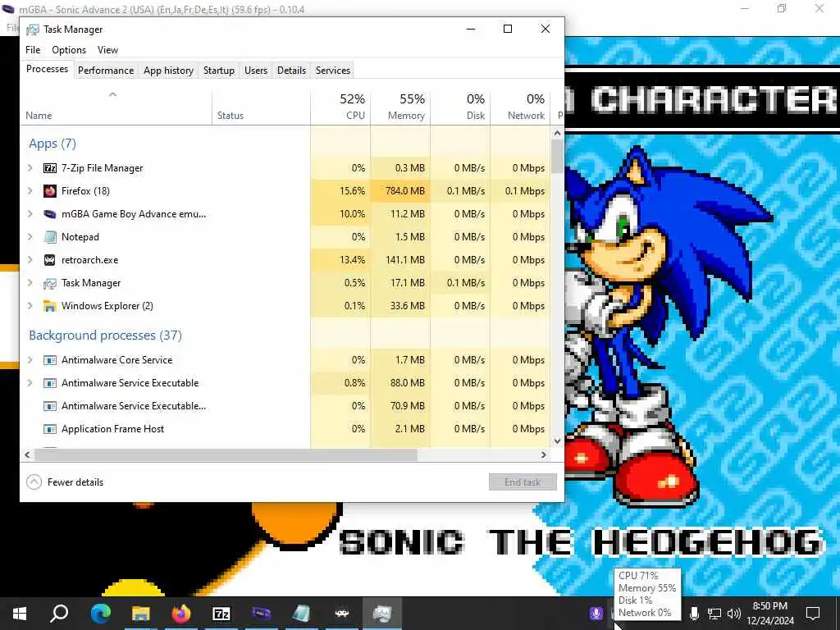Click the Status column header
Screen dimensions: 840x630
[x=262, y=107]
